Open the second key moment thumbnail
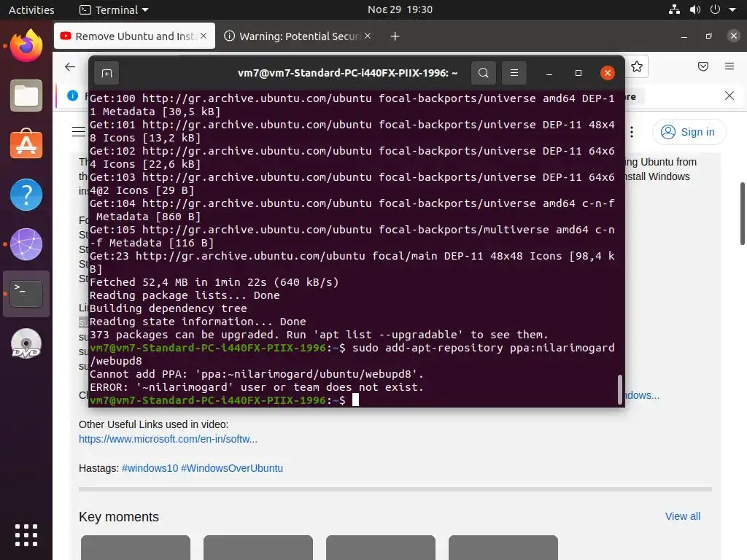The width and height of the screenshot is (747, 560). (x=258, y=548)
